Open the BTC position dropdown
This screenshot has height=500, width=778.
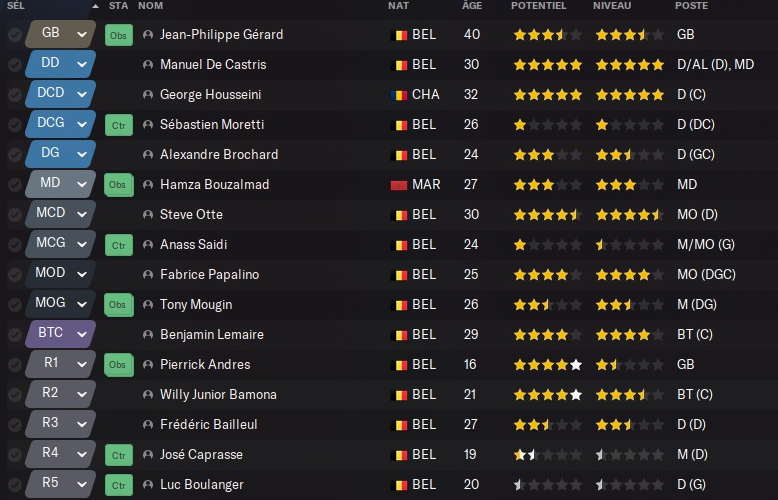pos(81,335)
